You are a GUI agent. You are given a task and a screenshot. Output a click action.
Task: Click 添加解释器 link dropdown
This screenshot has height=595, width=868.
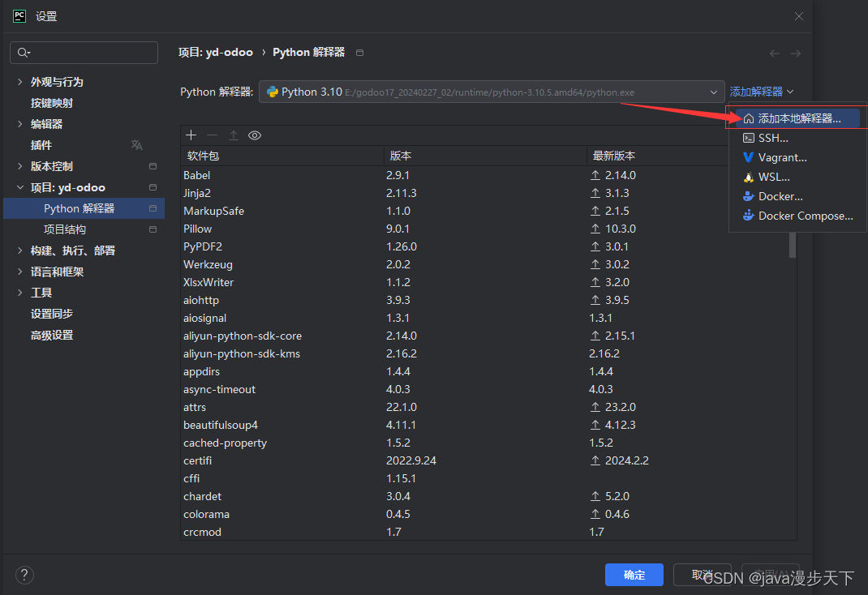pyautogui.click(x=762, y=92)
